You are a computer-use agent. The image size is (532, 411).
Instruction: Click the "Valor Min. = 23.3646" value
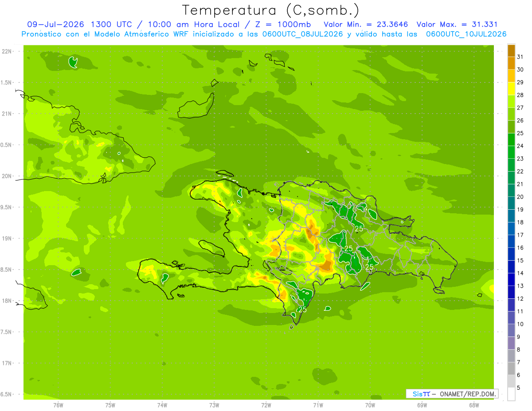click(366, 24)
